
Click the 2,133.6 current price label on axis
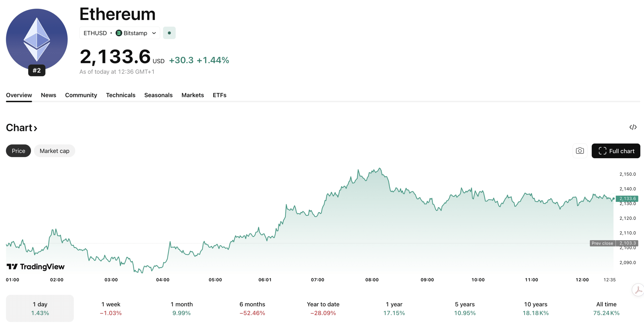627,199
